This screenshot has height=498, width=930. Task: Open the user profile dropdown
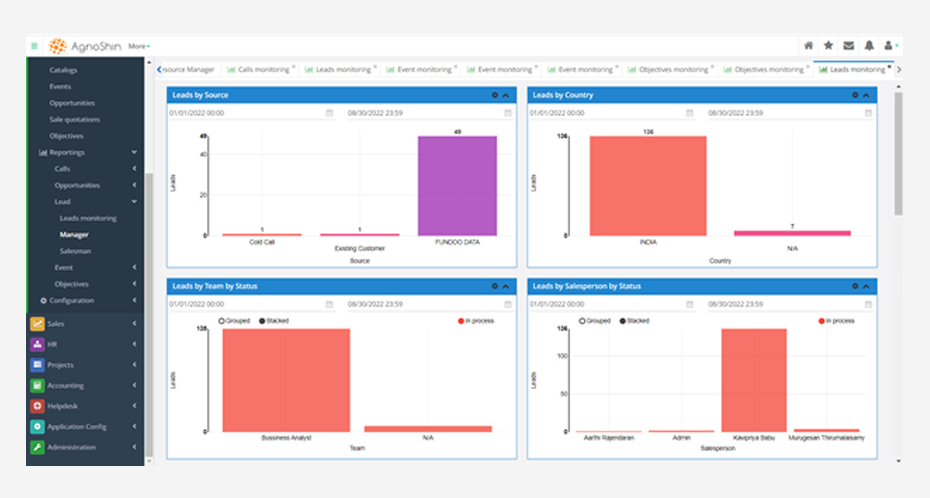point(890,46)
